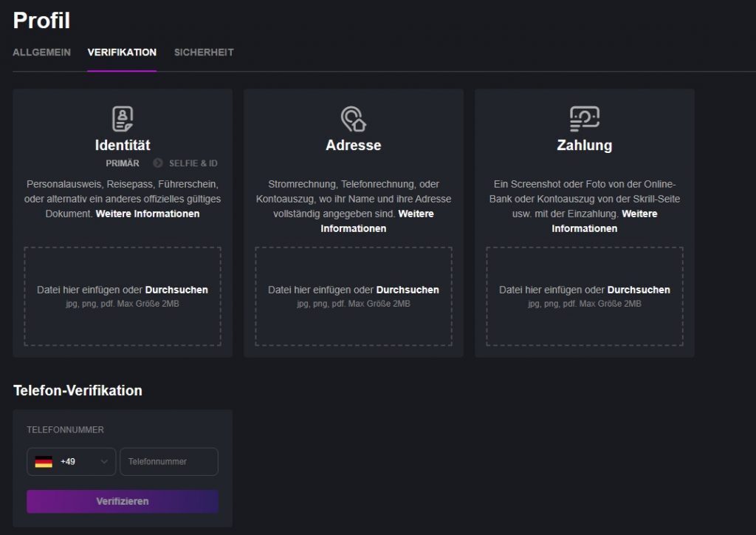Click the Identität document icon
756x535 pixels.
(123, 119)
